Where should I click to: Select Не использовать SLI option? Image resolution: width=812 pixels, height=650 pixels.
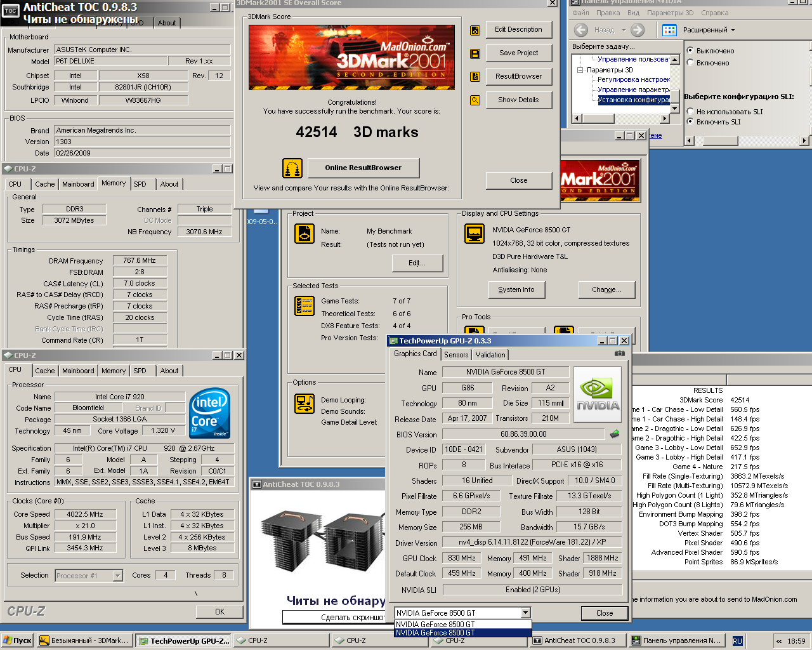pyautogui.click(x=691, y=111)
